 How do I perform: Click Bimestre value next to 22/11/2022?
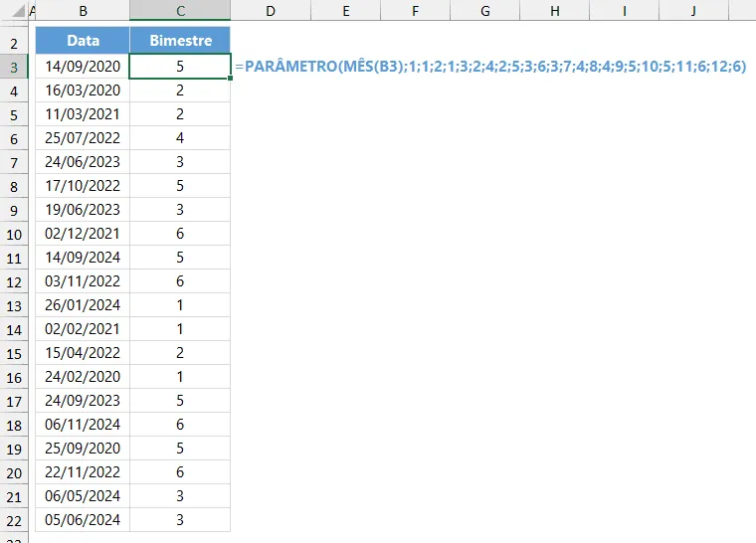(x=180, y=472)
